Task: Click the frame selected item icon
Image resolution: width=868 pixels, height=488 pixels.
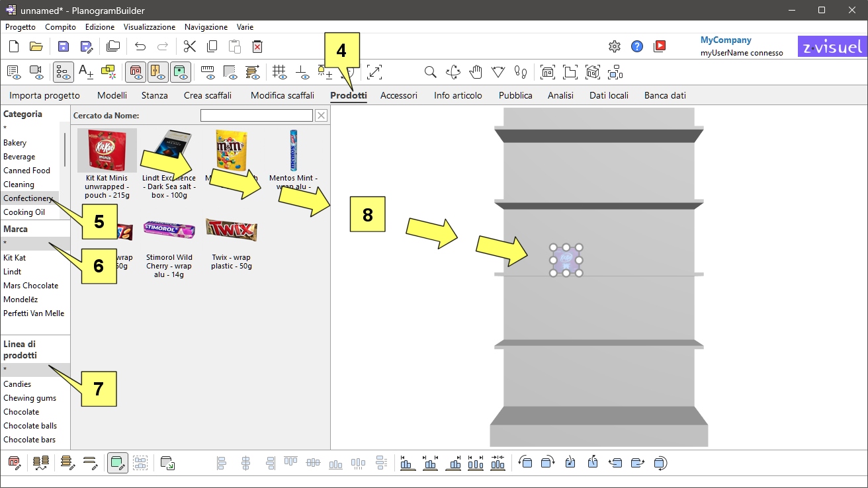Action: (x=615, y=72)
